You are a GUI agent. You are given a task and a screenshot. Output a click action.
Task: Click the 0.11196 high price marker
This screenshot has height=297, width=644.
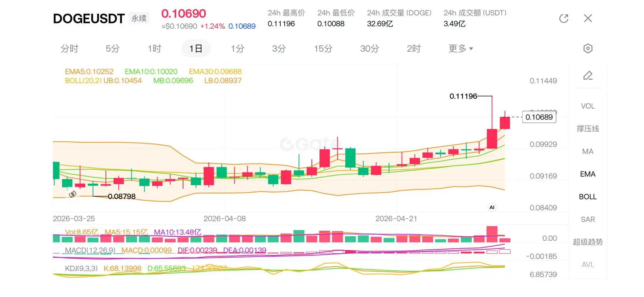point(463,96)
